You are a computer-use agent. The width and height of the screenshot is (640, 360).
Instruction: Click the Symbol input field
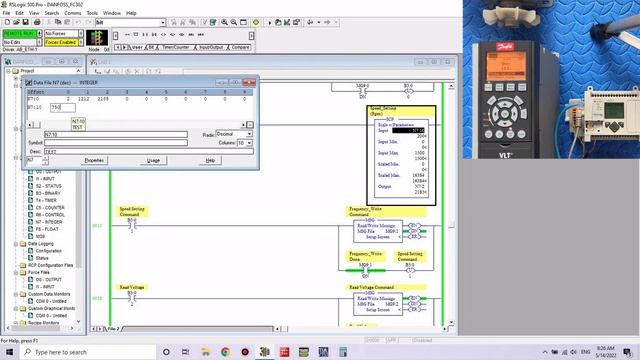(116, 143)
